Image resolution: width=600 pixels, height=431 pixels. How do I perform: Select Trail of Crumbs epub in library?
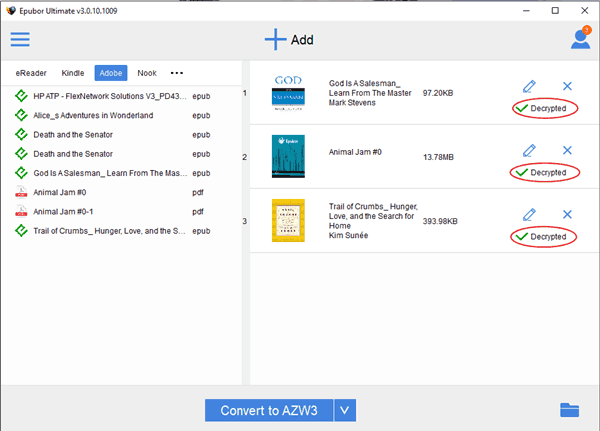112,231
